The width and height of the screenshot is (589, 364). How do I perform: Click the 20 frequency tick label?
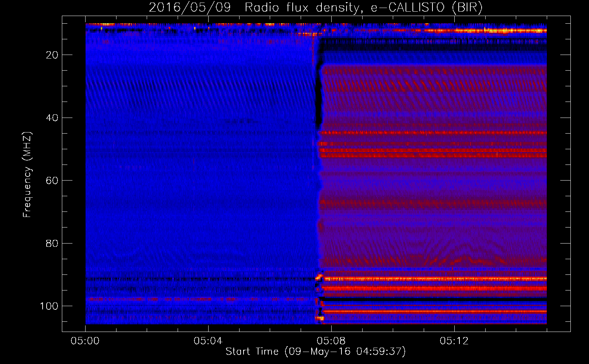point(52,55)
